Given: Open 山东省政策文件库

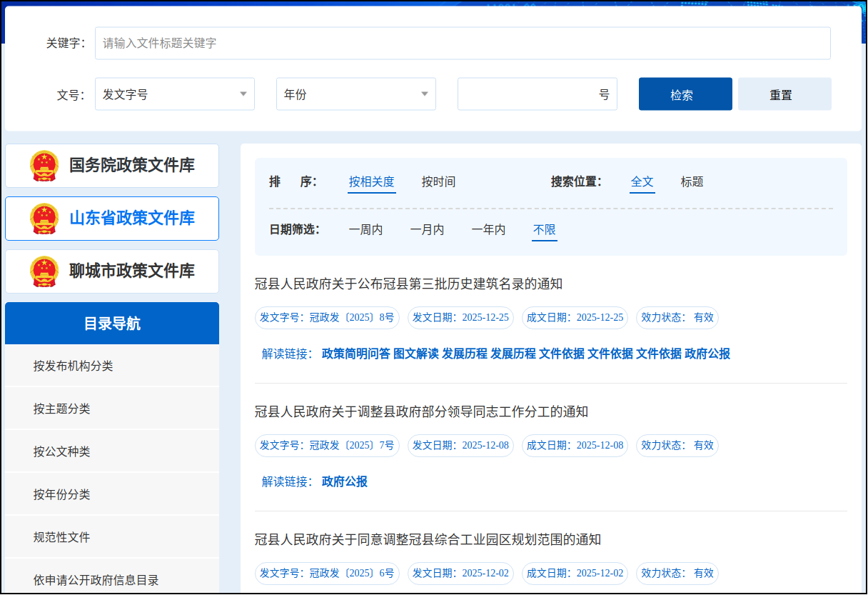Looking at the screenshot, I should click(x=112, y=219).
